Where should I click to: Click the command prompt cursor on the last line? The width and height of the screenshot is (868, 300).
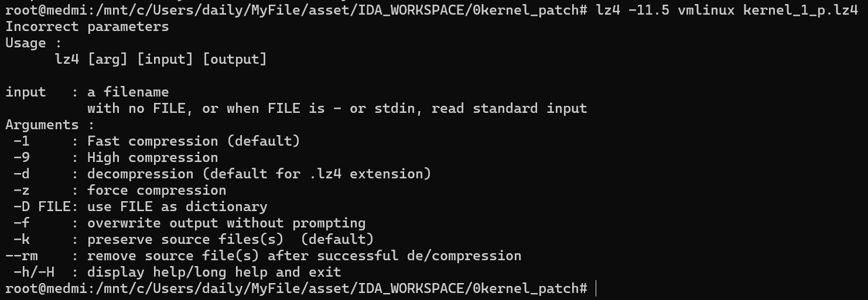pos(596,289)
